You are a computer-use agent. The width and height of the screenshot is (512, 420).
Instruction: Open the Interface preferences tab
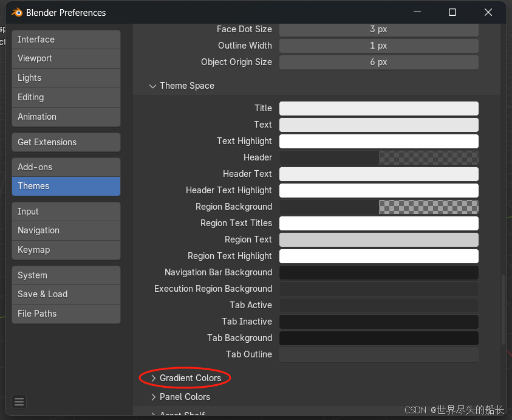click(66, 40)
